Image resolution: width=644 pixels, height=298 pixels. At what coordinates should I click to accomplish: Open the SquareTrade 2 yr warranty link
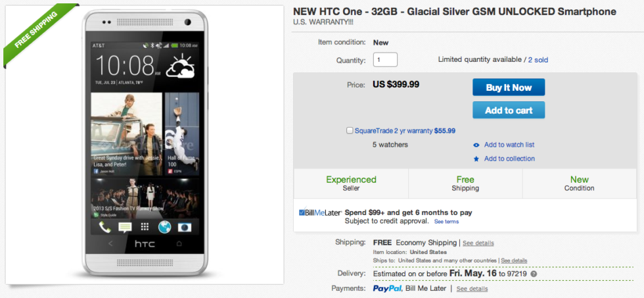click(x=393, y=130)
